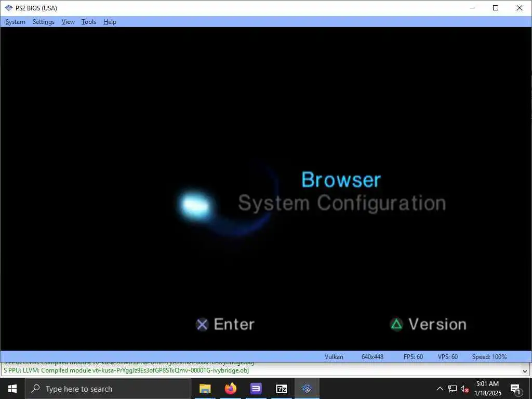
Task: Click the network icon in system tray
Action: (453, 389)
